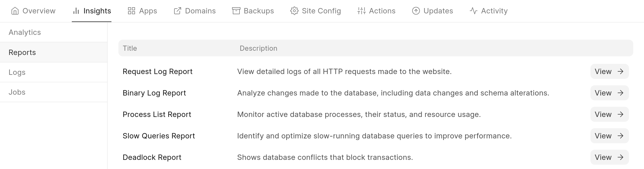Go to Jobs in the sidebar
This screenshot has width=644, height=169.
17,92
